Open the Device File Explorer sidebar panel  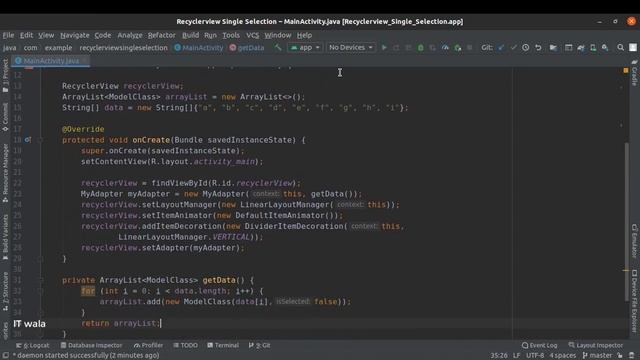tap(634, 301)
